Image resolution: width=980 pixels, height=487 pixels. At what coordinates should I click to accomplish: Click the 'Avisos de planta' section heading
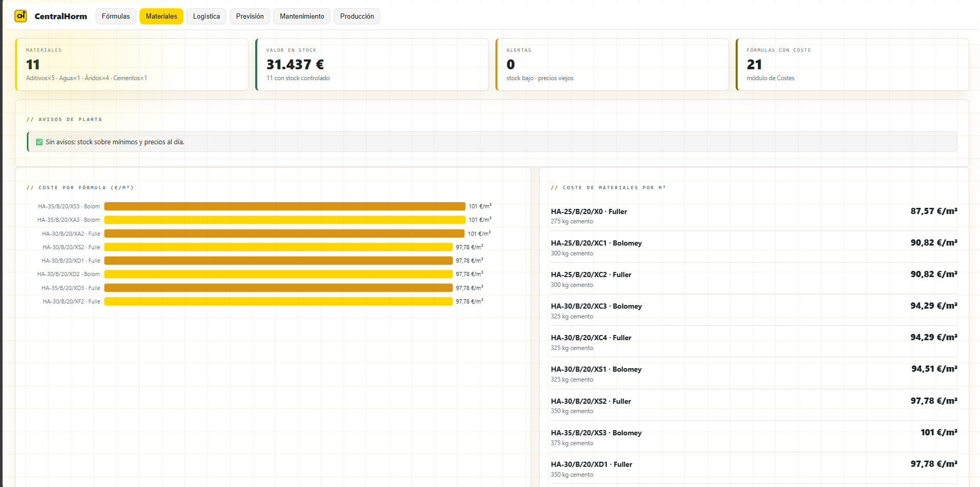(x=64, y=119)
